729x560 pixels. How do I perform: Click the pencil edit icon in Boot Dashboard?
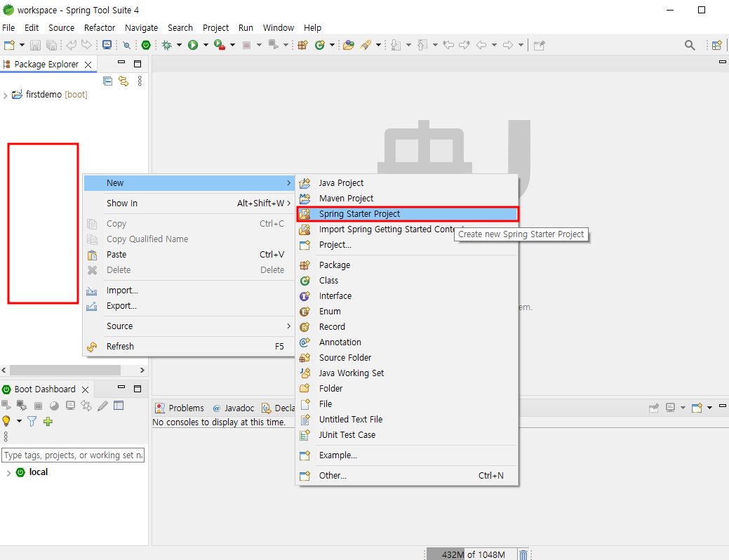[102, 406]
